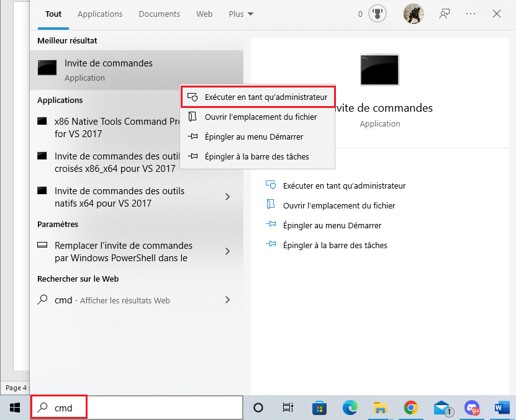Expand the Plus dropdown filter
The height and width of the screenshot is (420, 516).
pyautogui.click(x=241, y=14)
